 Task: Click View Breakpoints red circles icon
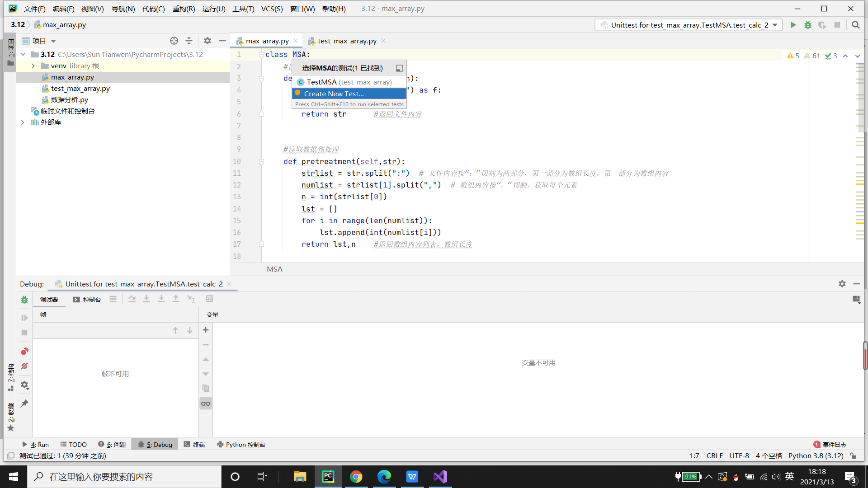(x=24, y=351)
